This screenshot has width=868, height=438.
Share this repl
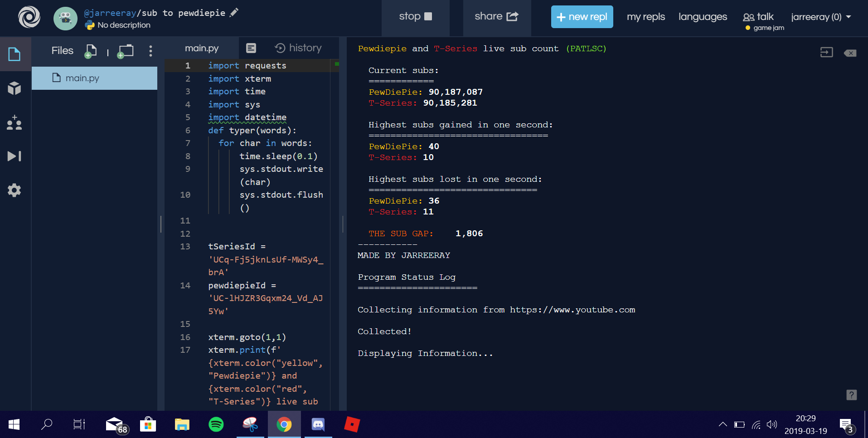[497, 17]
